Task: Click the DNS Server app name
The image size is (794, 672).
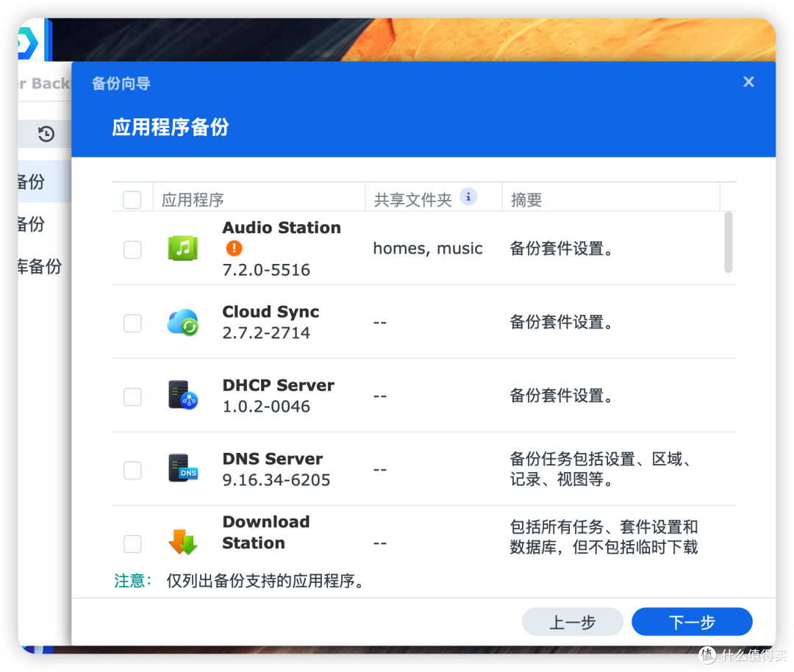Action: click(273, 458)
